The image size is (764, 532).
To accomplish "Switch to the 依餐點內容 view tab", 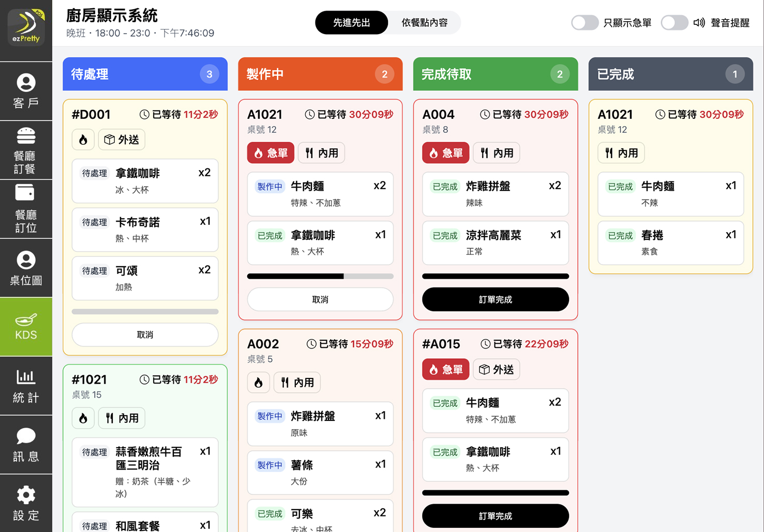I will 424,23.
